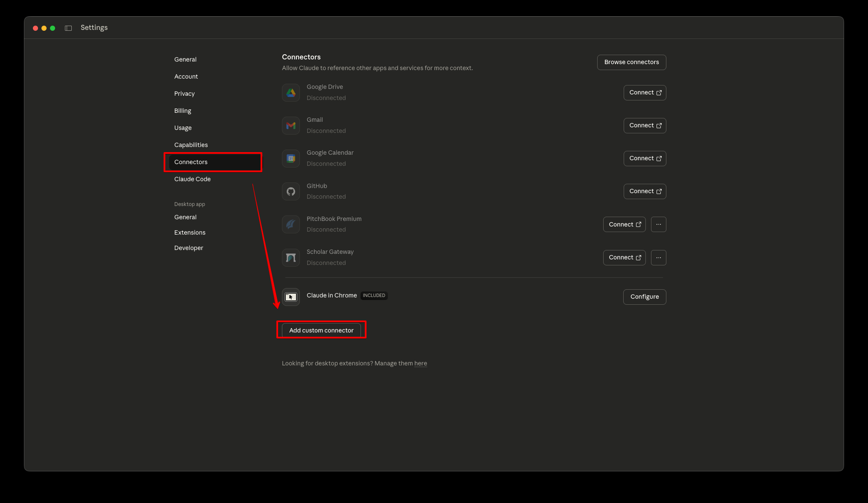
Task: Click the GitHub connector icon
Action: coord(291,191)
